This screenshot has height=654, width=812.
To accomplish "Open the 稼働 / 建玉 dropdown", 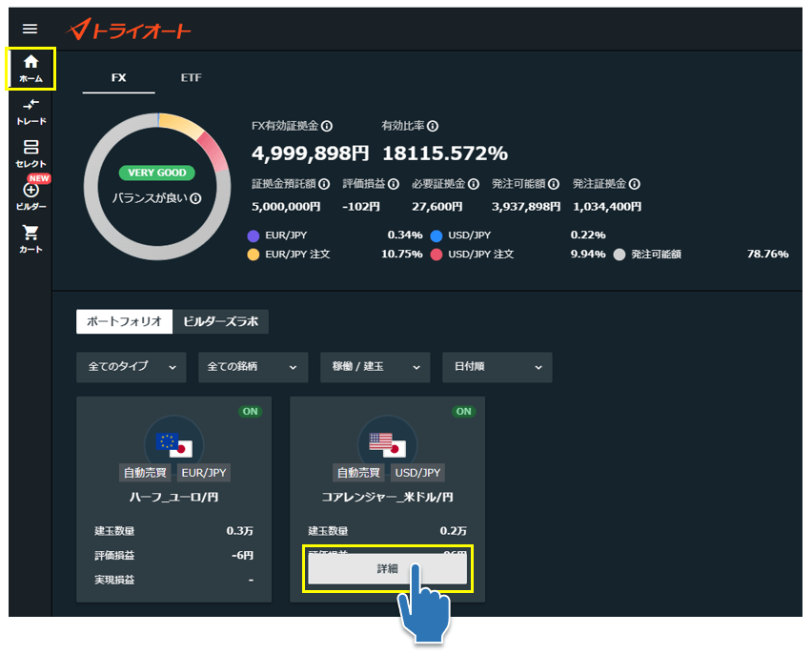I will (376, 367).
